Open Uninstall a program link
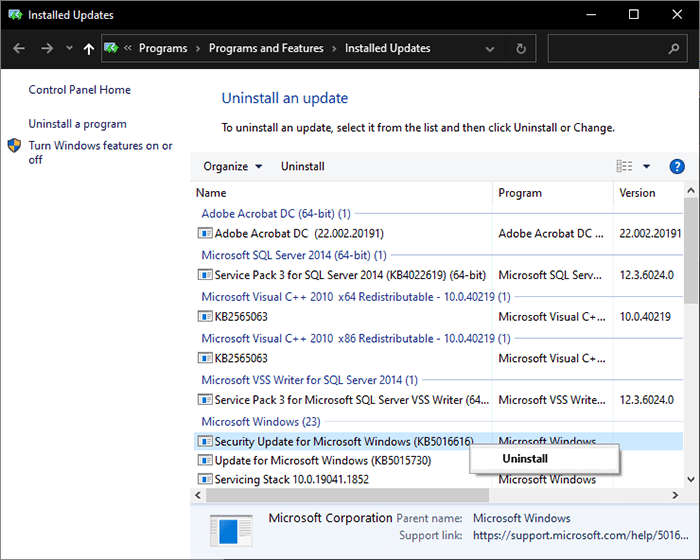This screenshot has height=560, width=700. (77, 124)
